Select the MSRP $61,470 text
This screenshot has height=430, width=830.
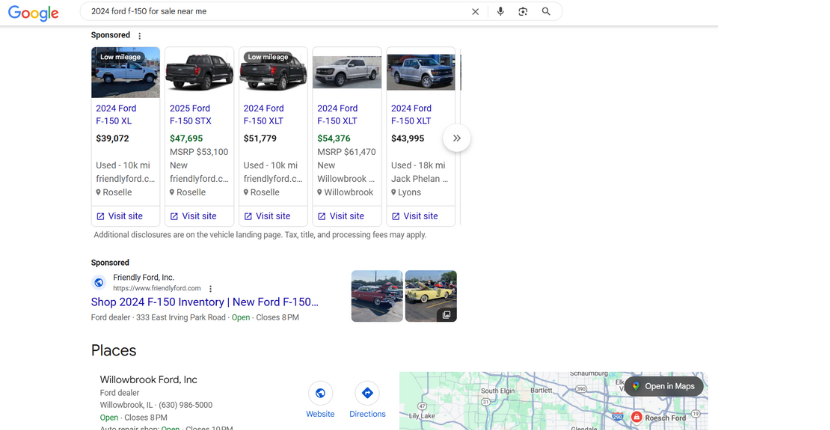click(x=347, y=152)
